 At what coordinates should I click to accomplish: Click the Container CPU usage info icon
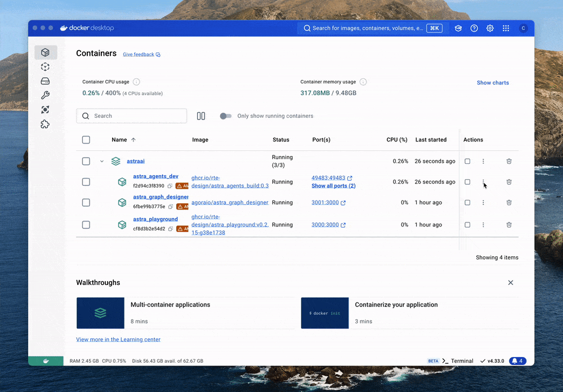tap(136, 82)
